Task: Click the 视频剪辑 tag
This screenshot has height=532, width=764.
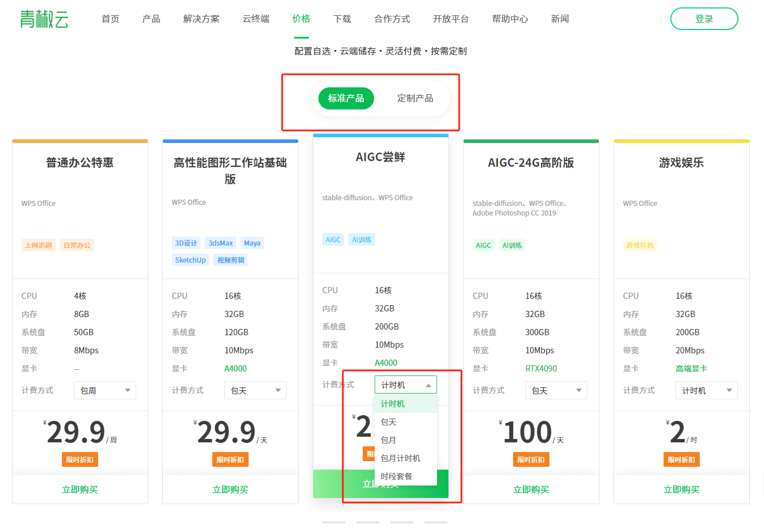Action: click(x=230, y=260)
